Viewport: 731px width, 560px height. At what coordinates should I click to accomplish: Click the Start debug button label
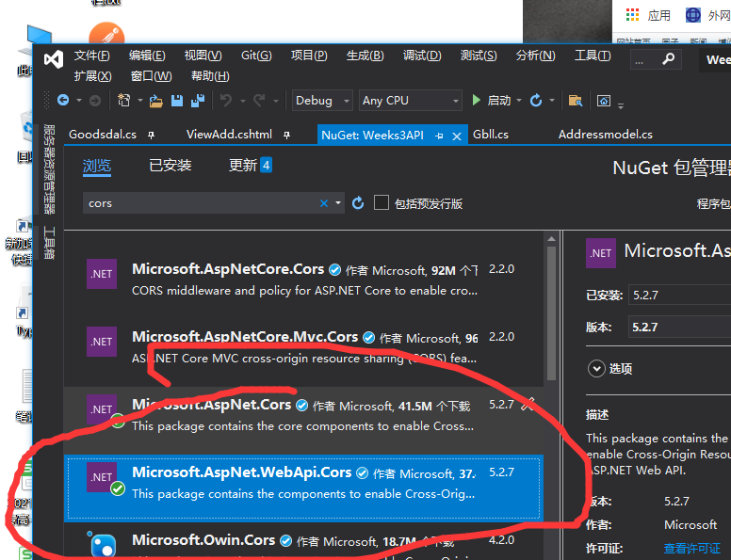pos(499,101)
